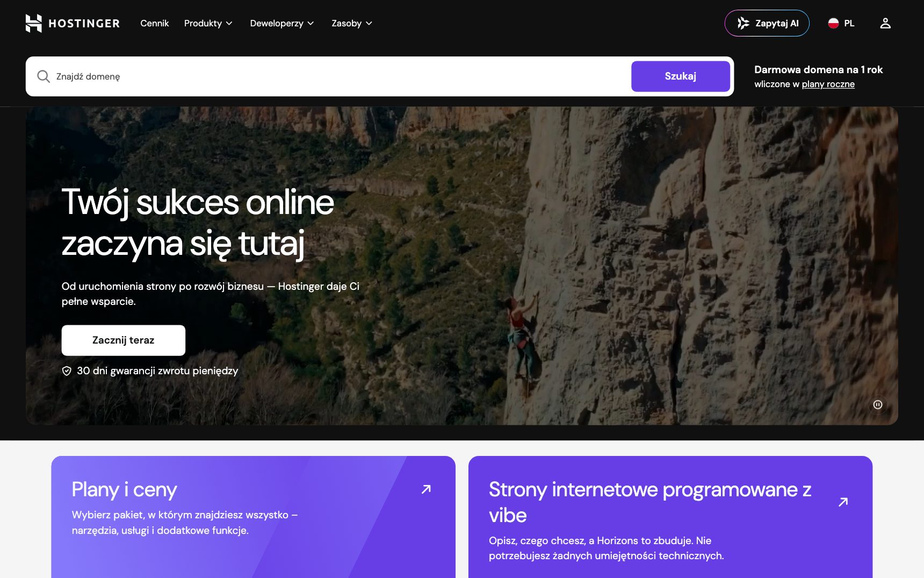Expand the Deweloperzy dropdown menu
This screenshot has height=578, width=924.
[282, 23]
